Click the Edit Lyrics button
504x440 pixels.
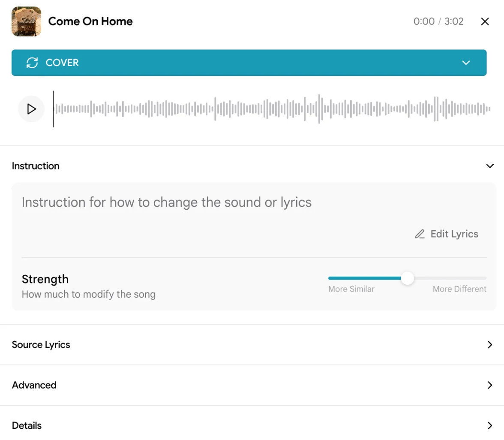coord(447,234)
